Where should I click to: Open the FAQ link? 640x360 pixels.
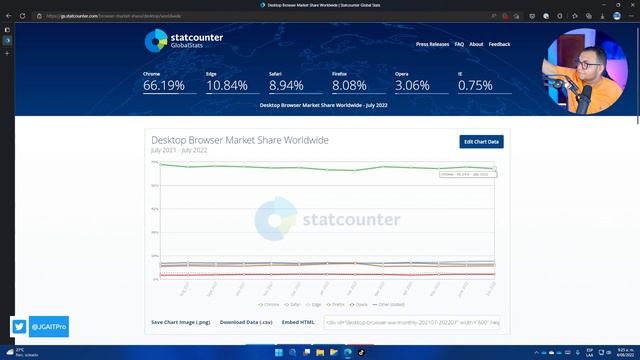[x=459, y=44]
